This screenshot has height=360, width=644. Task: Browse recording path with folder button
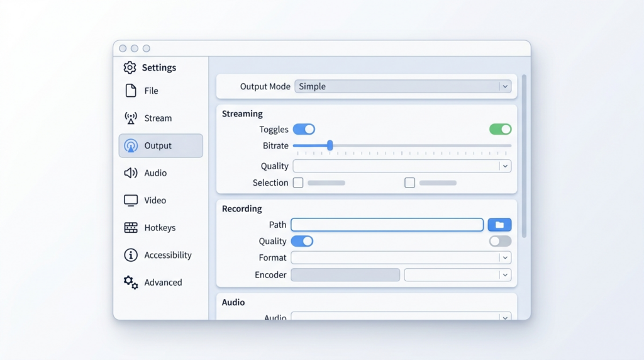499,225
